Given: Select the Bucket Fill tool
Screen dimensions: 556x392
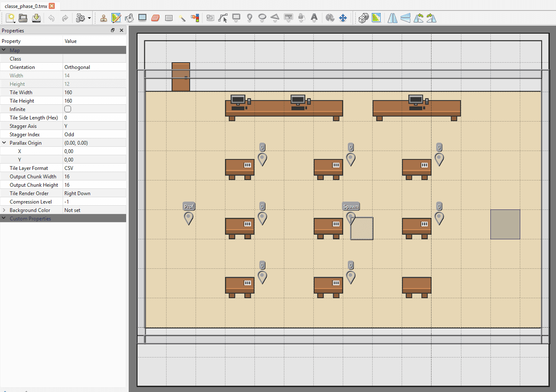Looking at the screenshot, I should pyautogui.click(x=129, y=18).
